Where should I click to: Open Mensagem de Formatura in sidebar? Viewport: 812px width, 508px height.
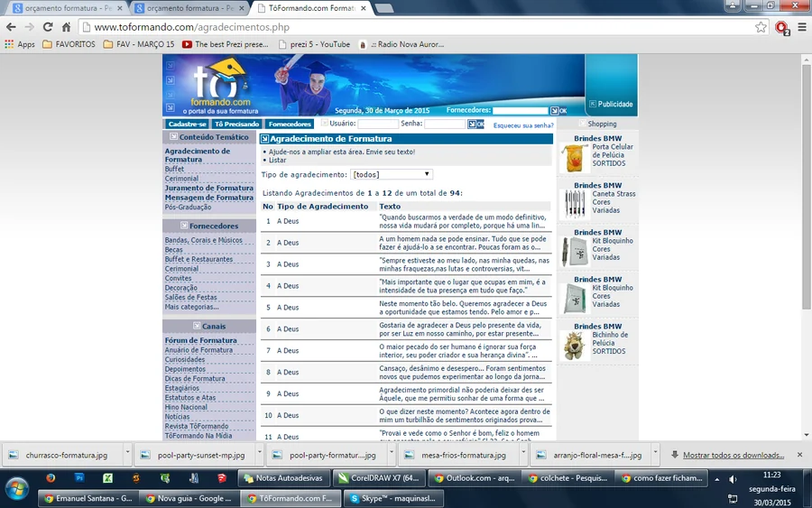coord(208,198)
